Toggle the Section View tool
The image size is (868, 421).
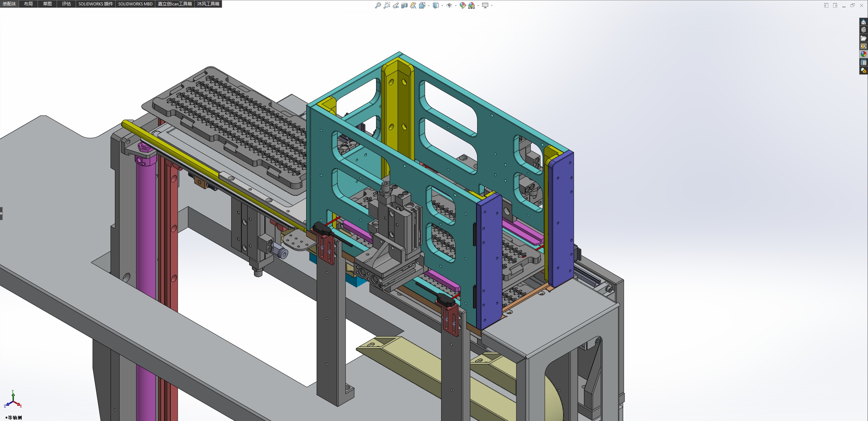click(x=405, y=5)
